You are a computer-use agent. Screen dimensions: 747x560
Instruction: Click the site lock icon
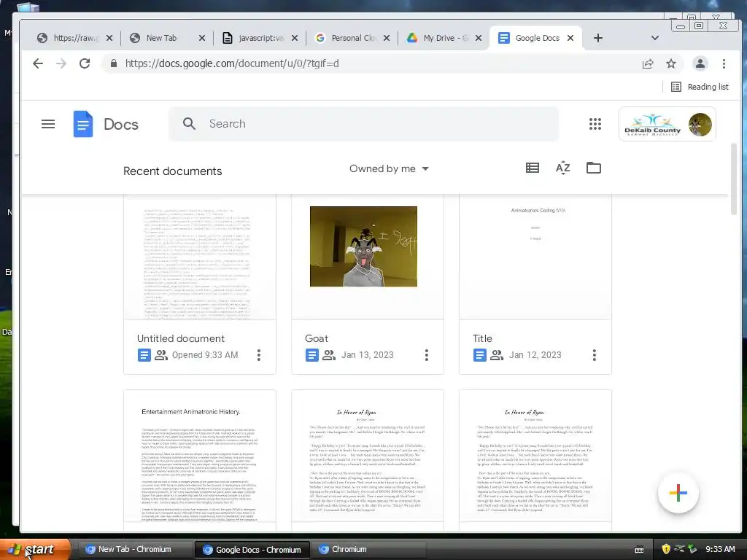(113, 63)
